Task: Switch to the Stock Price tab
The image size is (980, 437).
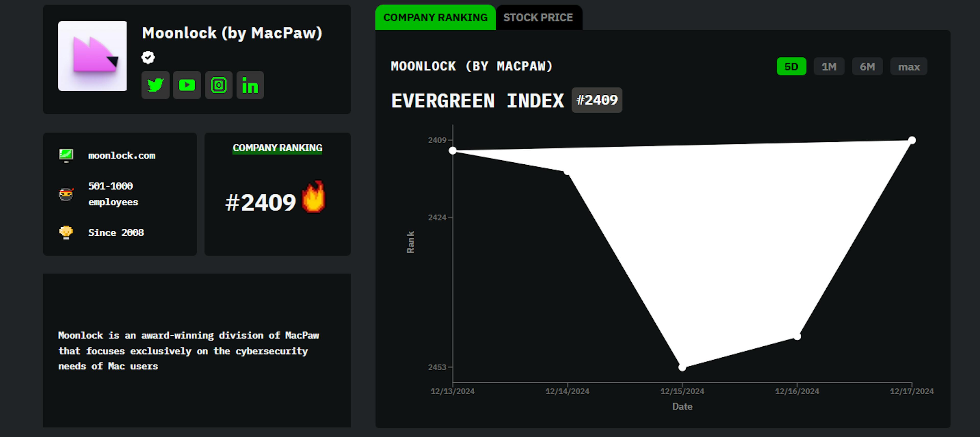Action: [538, 18]
